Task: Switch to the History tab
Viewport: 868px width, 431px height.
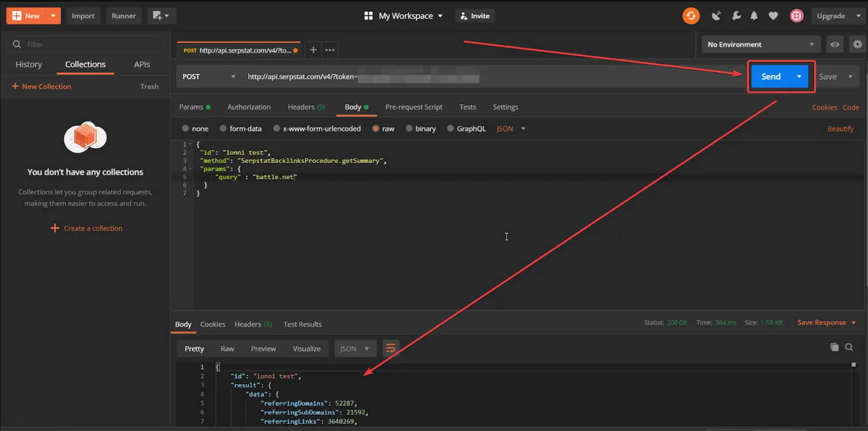Action: pyautogui.click(x=29, y=64)
